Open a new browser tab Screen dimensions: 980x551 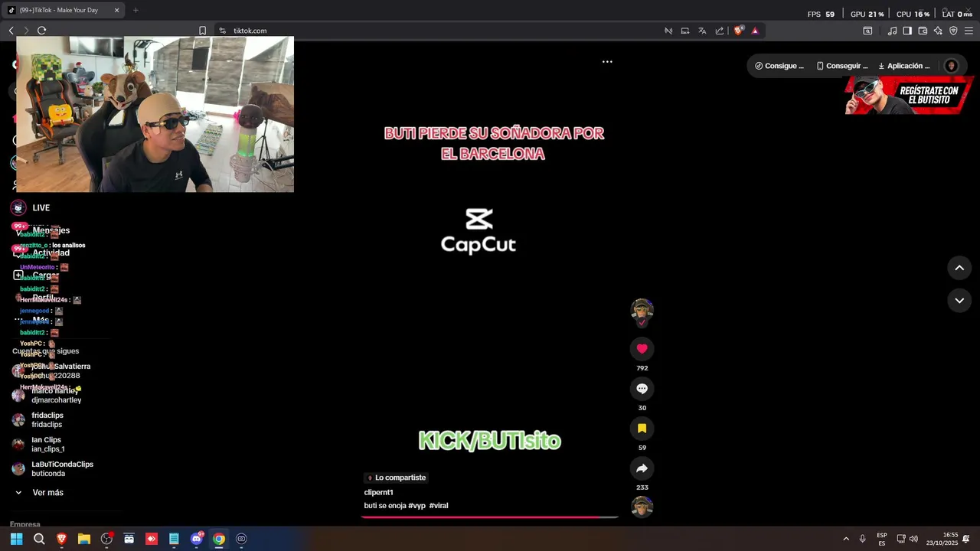pyautogui.click(x=136, y=10)
